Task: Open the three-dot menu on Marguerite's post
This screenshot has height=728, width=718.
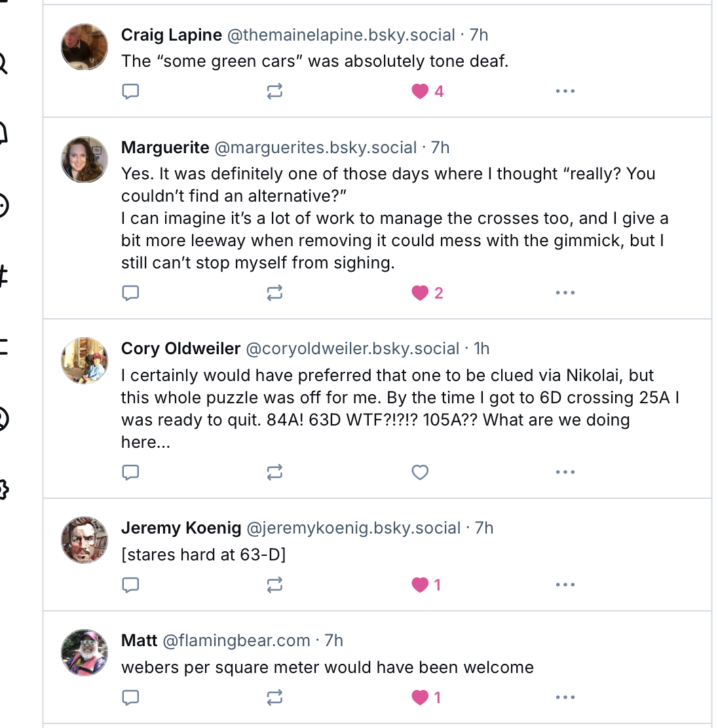Action: coord(565,293)
